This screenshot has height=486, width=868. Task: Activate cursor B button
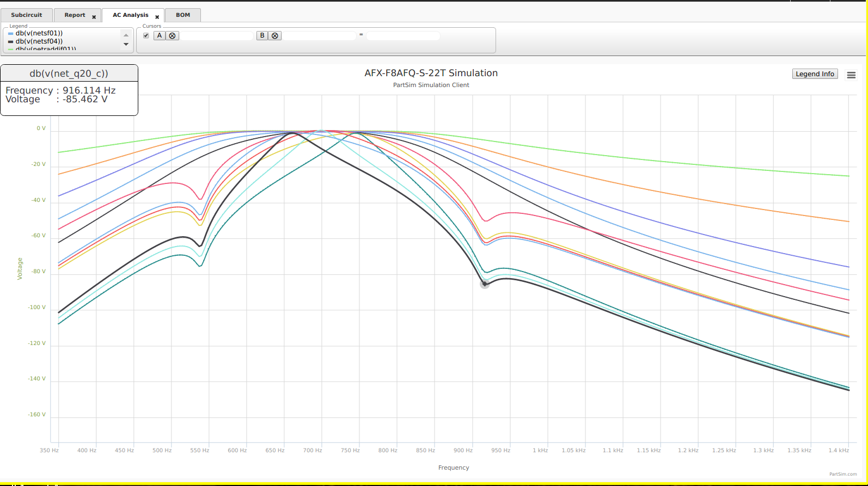(x=262, y=36)
